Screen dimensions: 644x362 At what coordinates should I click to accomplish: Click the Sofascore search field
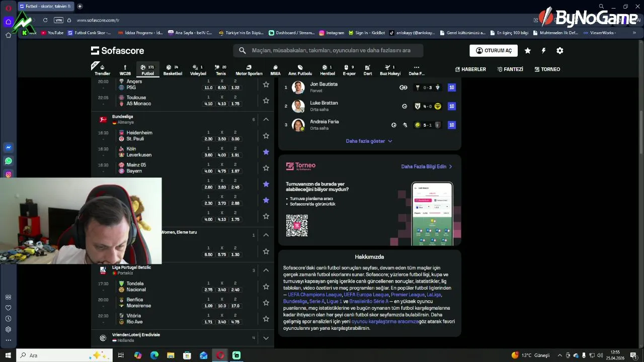click(328, 50)
